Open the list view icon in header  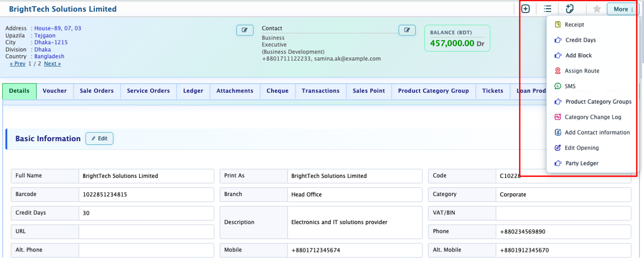pos(547,9)
